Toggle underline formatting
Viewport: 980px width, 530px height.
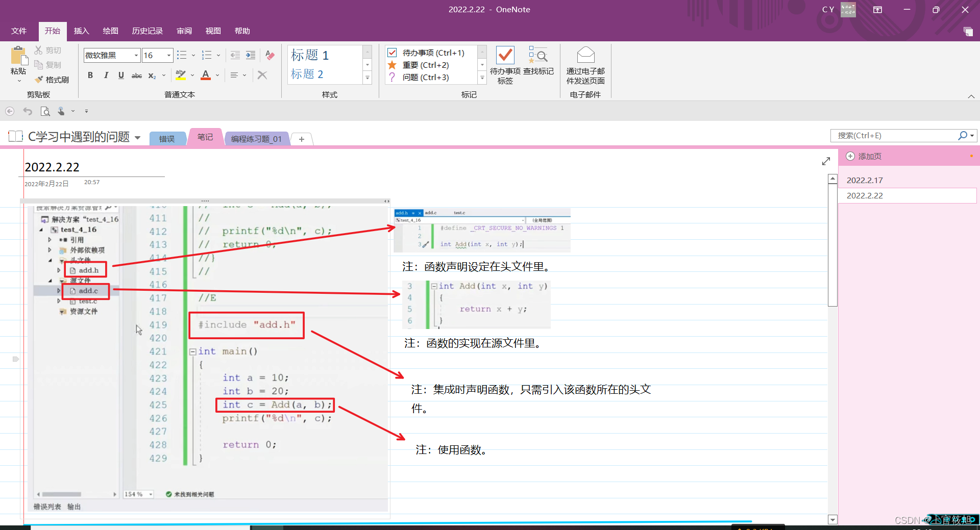121,75
